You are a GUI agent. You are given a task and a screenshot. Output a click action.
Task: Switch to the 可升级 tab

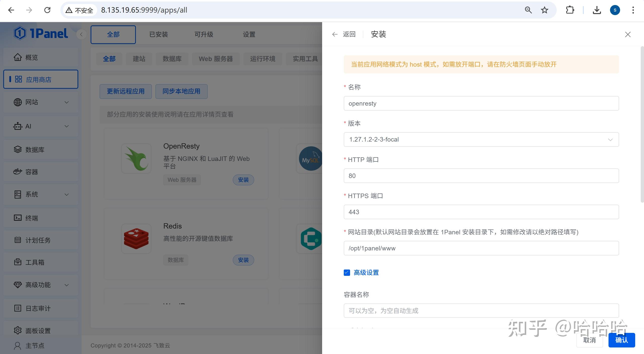click(203, 34)
